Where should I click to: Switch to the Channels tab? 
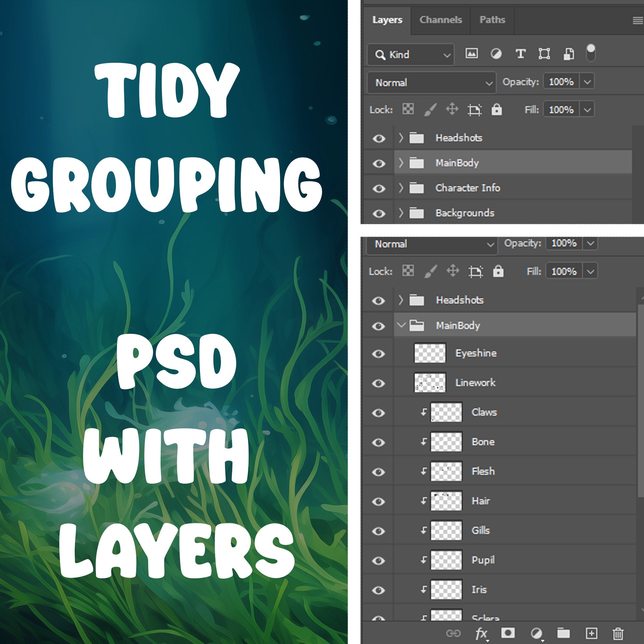(x=440, y=20)
